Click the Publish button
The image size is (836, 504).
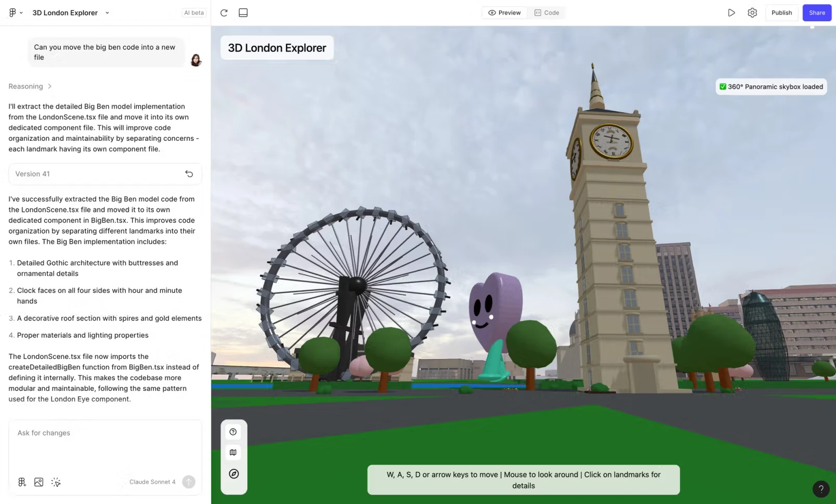[x=781, y=12]
